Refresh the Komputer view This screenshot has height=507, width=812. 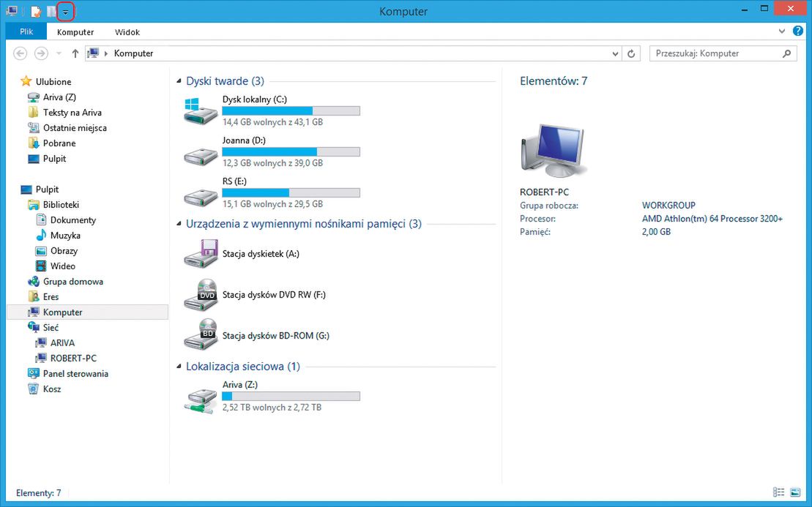[631, 53]
